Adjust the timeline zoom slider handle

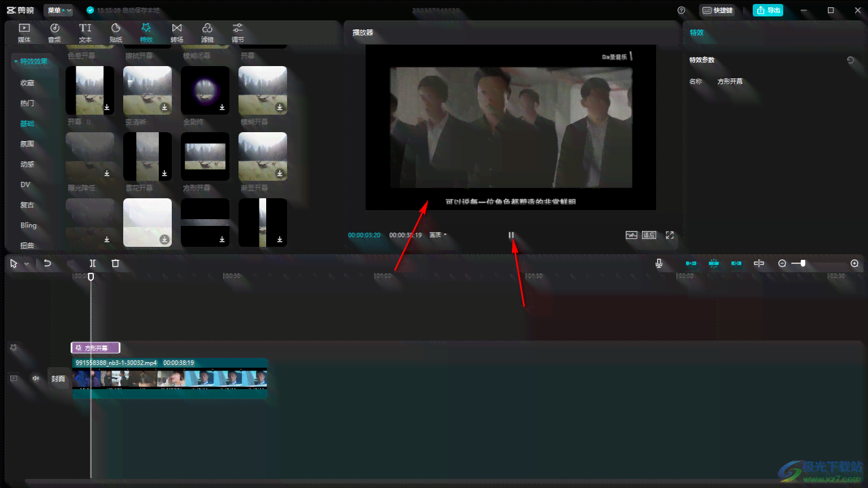[802, 263]
